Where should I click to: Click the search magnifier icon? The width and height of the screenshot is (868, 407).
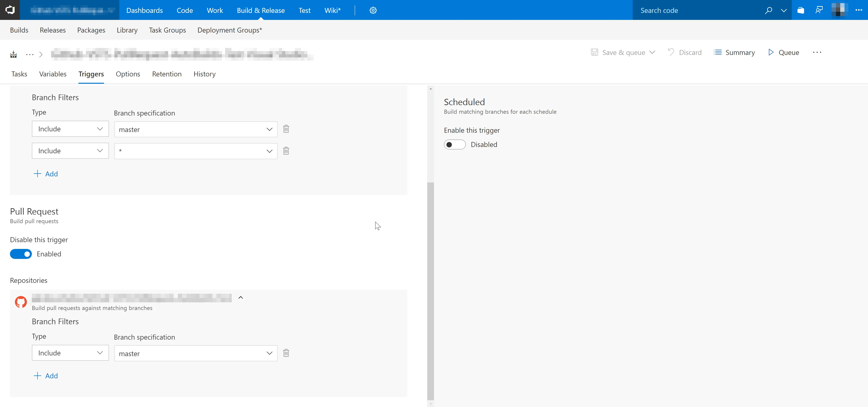768,10
